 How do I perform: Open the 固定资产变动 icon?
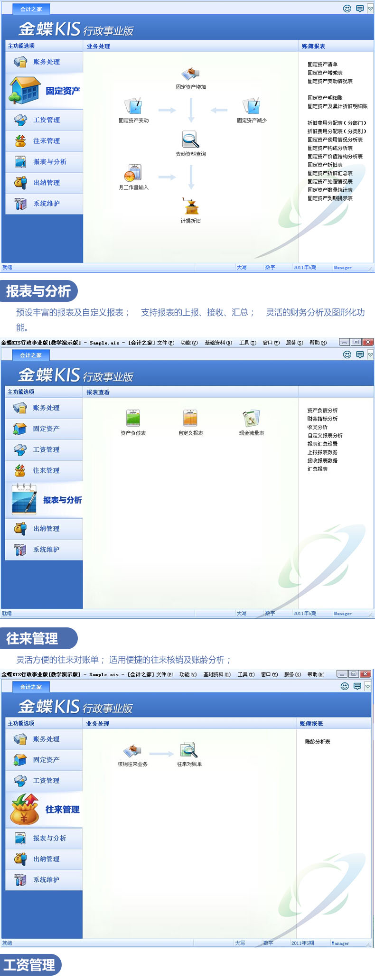click(x=133, y=105)
